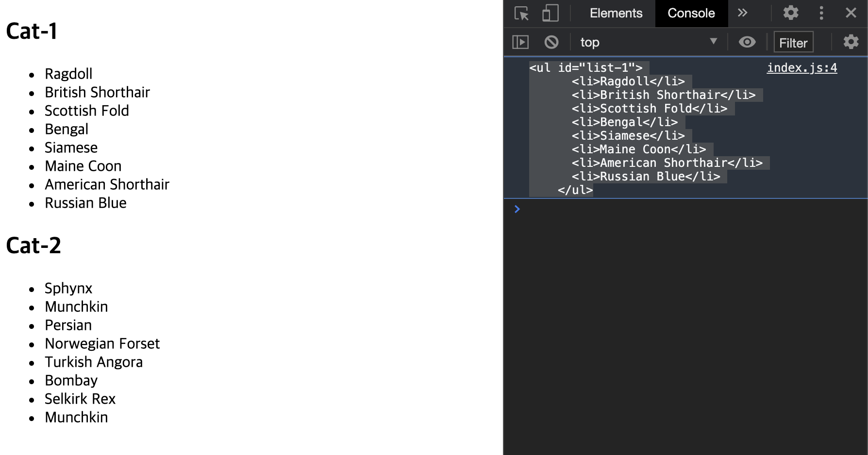Image resolution: width=868 pixels, height=455 pixels.
Task: Expand the more tabs chevron
Action: 742,13
